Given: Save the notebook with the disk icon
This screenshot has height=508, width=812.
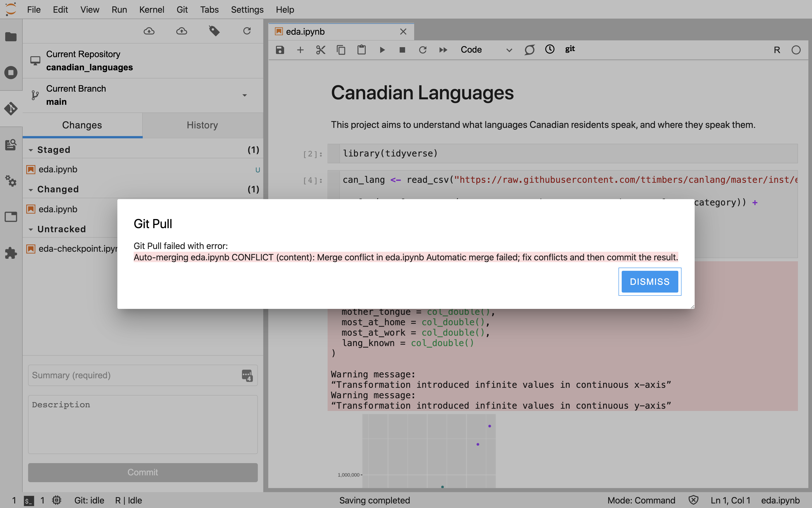Looking at the screenshot, I should [280, 50].
